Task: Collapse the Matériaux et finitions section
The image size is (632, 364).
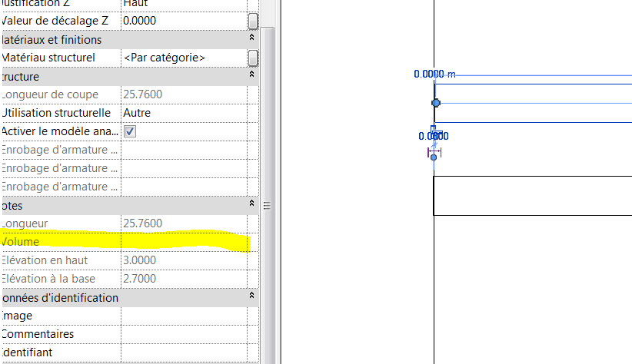Action: click(251, 39)
